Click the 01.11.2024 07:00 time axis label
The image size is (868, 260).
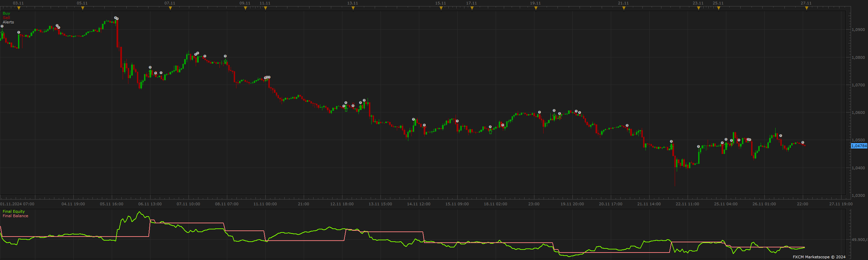(17, 204)
